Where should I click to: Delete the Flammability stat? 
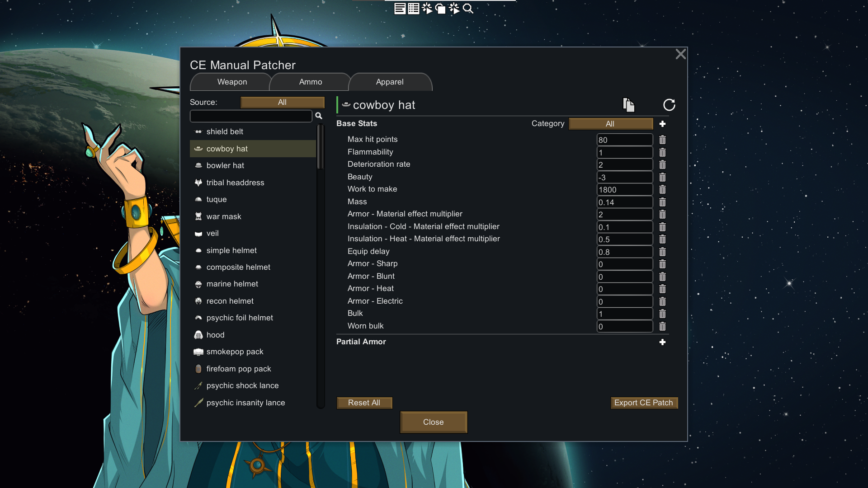662,152
